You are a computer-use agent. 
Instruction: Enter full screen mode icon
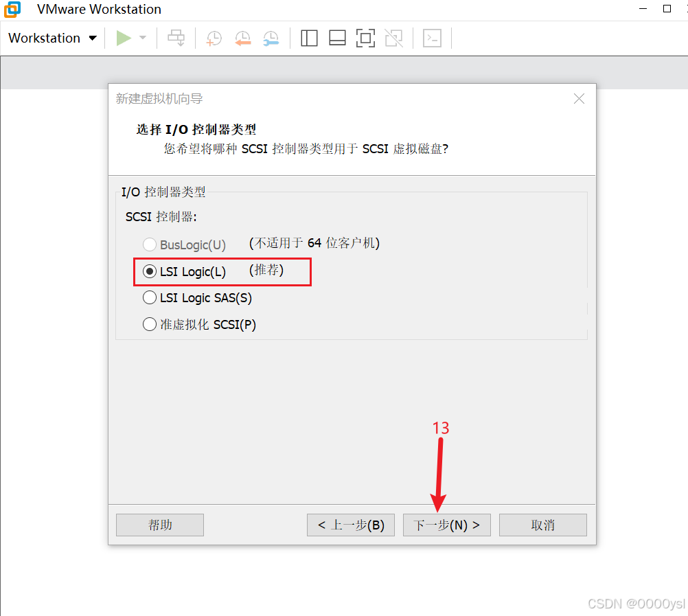pyautogui.click(x=365, y=38)
